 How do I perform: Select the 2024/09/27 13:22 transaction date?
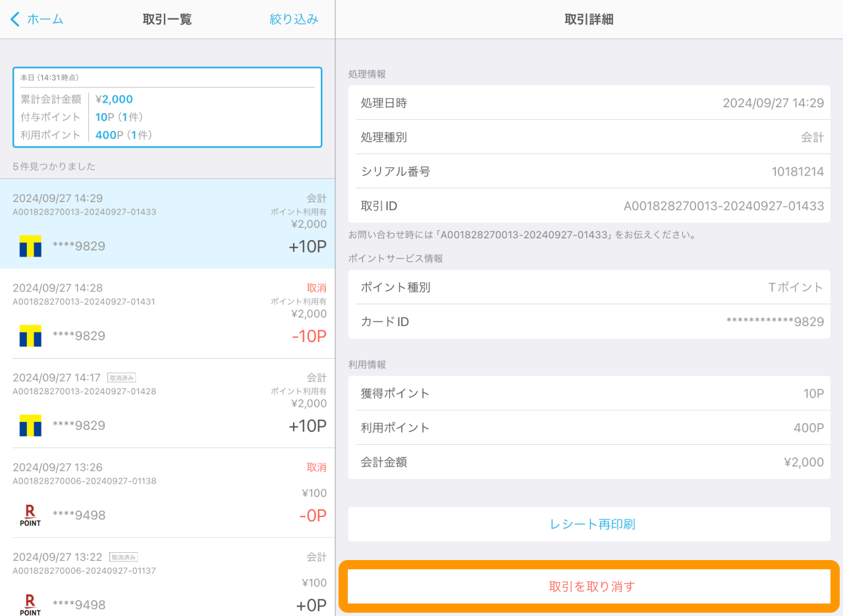pos(58,557)
